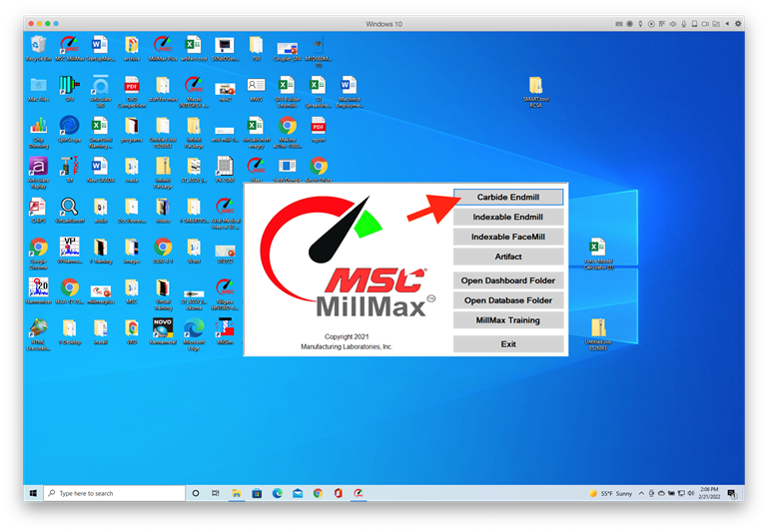Launch the SpinScope shortcut
The image size is (768, 532).
(x=70, y=130)
